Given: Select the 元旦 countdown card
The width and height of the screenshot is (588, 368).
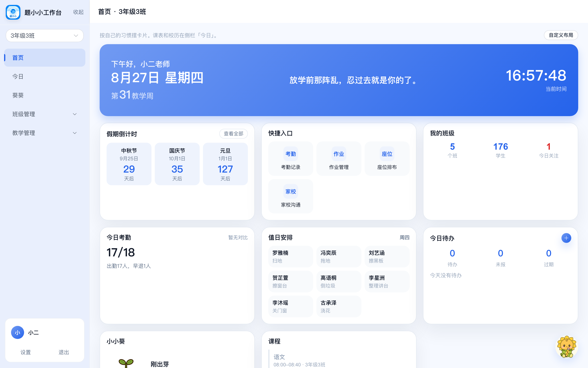Looking at the screenshot, I should 225,164.
